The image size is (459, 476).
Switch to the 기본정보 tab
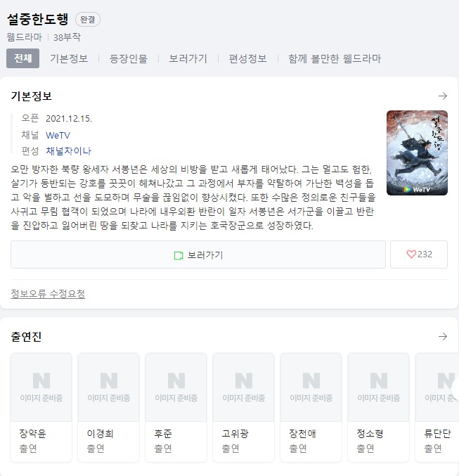[x=69, y=58]
